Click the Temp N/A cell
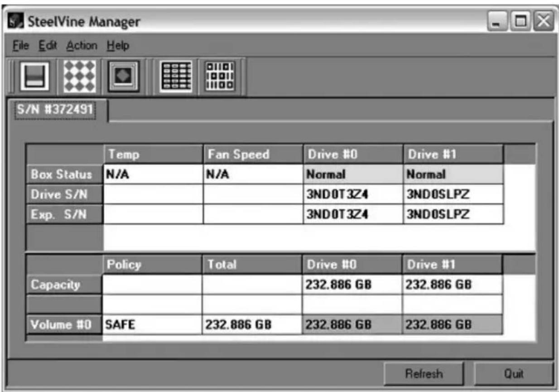The height and width of the screenshot is (392, 559). [x=153, y=174]
